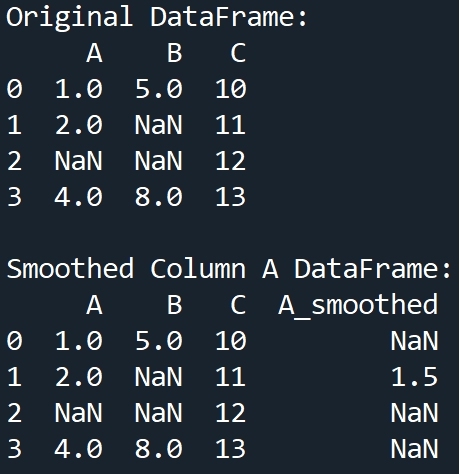Click value 2.0 in original table

click(x=79, y=125)
